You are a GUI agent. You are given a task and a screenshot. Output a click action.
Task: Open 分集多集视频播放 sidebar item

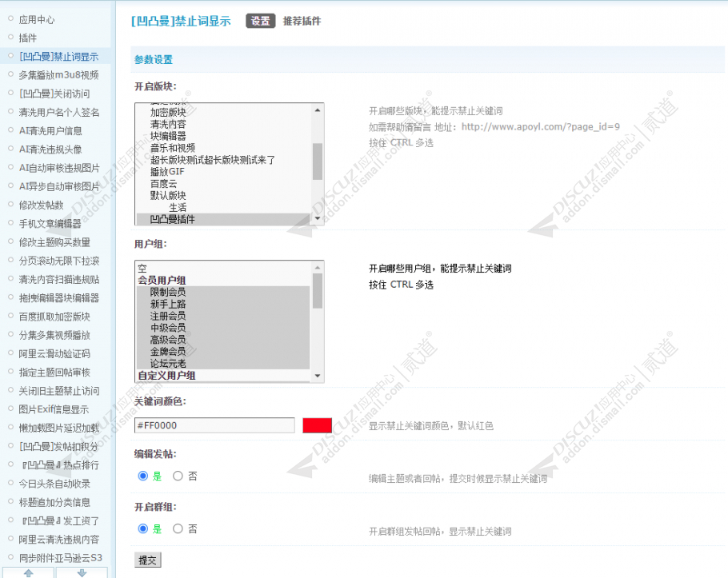coord(54,335)
